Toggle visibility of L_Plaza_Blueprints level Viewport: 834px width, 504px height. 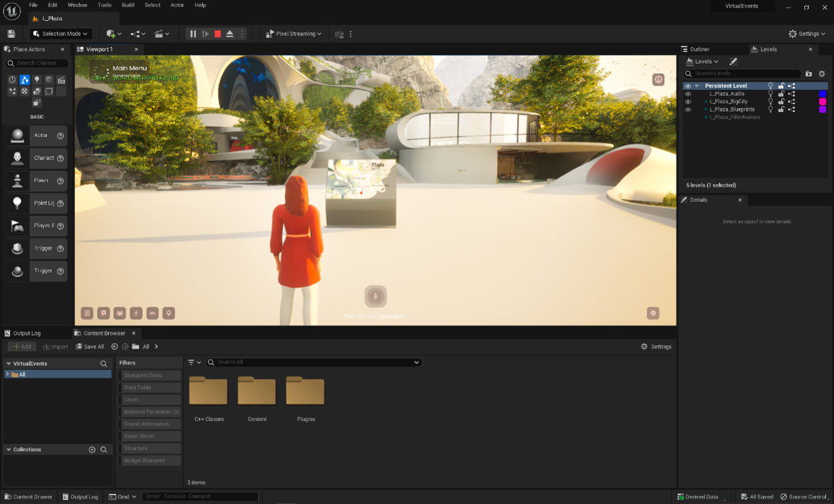[x=688, y=109]
